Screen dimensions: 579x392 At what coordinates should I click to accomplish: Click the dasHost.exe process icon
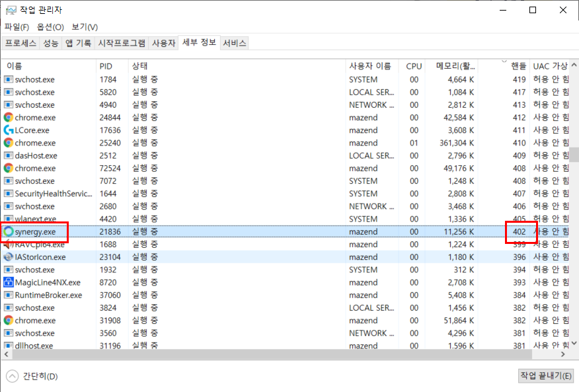coord(9,155)
